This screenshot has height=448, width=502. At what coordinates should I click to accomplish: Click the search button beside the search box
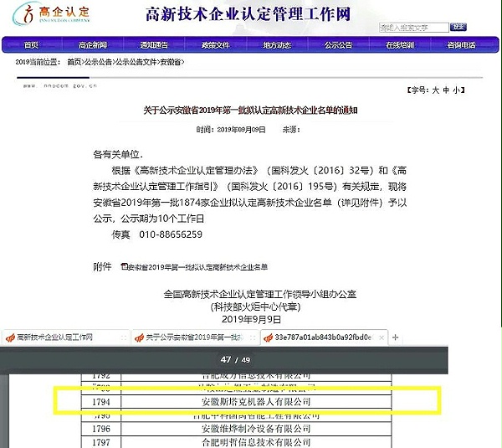click(458, 27)
